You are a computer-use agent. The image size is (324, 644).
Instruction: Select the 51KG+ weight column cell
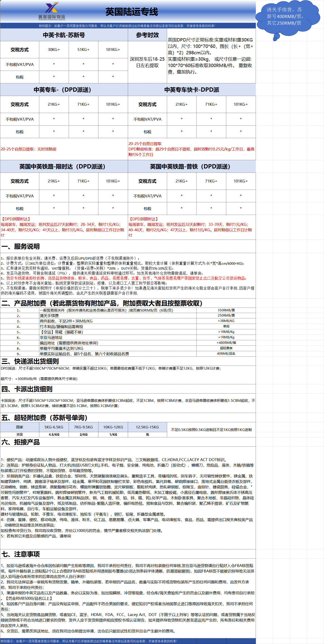[x=84, y=50]
